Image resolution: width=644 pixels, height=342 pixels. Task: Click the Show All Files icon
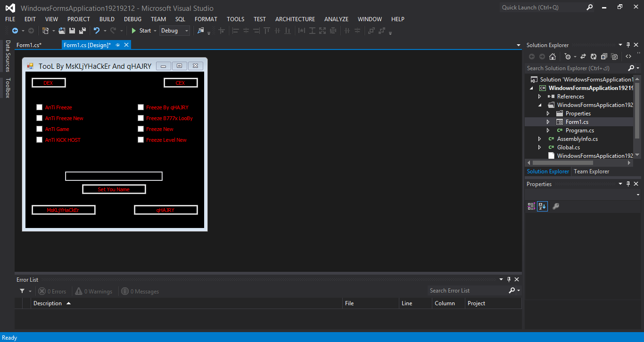point(614,57)
